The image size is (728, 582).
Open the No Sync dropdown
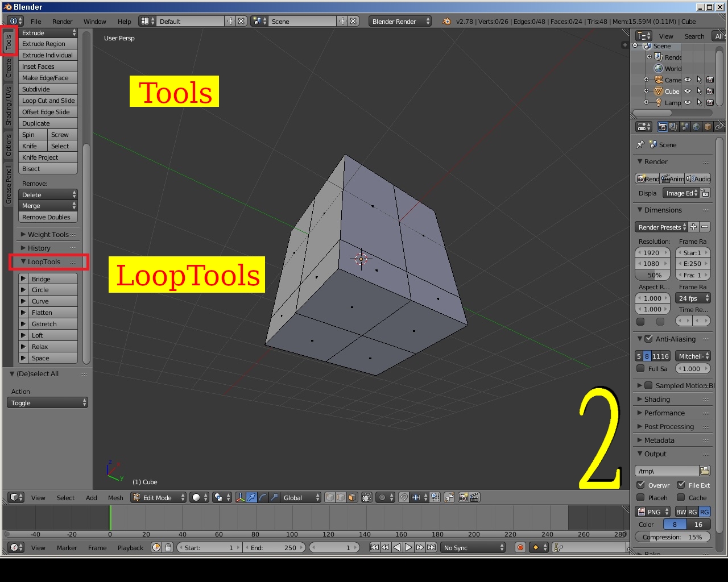473,547
